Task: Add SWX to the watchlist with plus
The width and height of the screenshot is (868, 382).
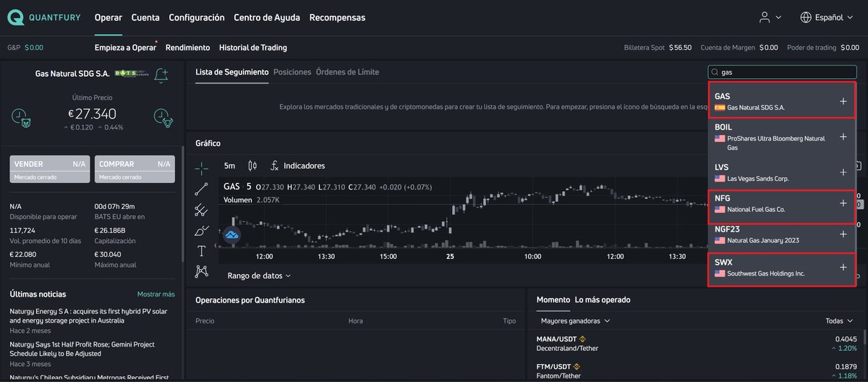Action: tap(843, 267)
